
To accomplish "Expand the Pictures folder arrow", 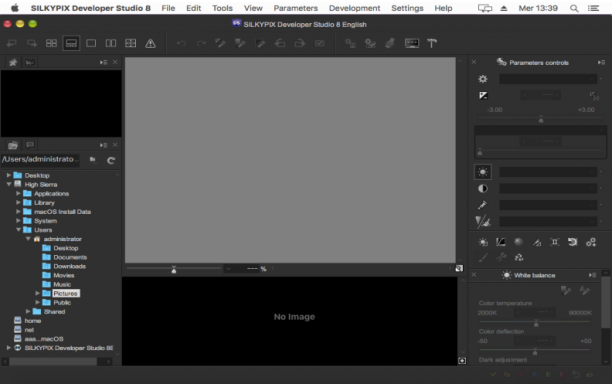I will tap(37, 293).
